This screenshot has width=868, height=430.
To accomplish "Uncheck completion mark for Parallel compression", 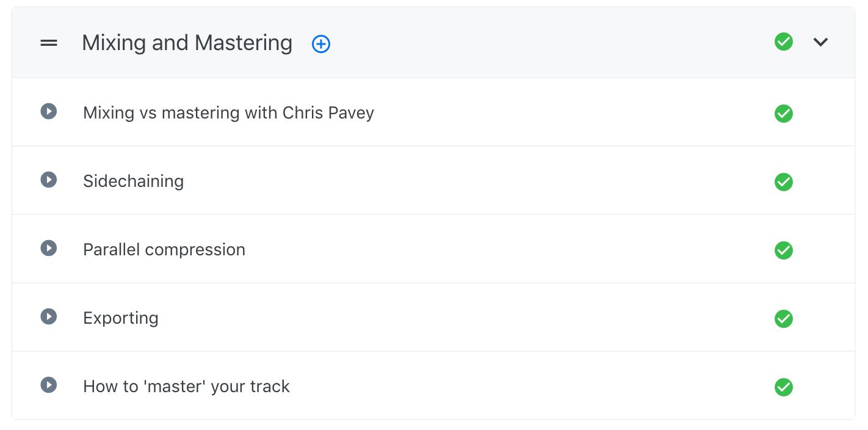I will coord(784,250).
